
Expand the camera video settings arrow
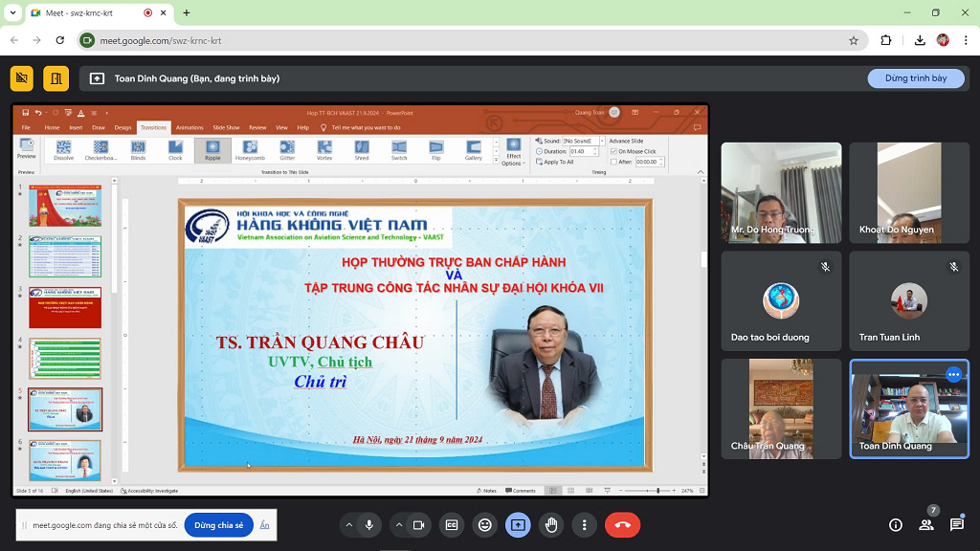398,525
